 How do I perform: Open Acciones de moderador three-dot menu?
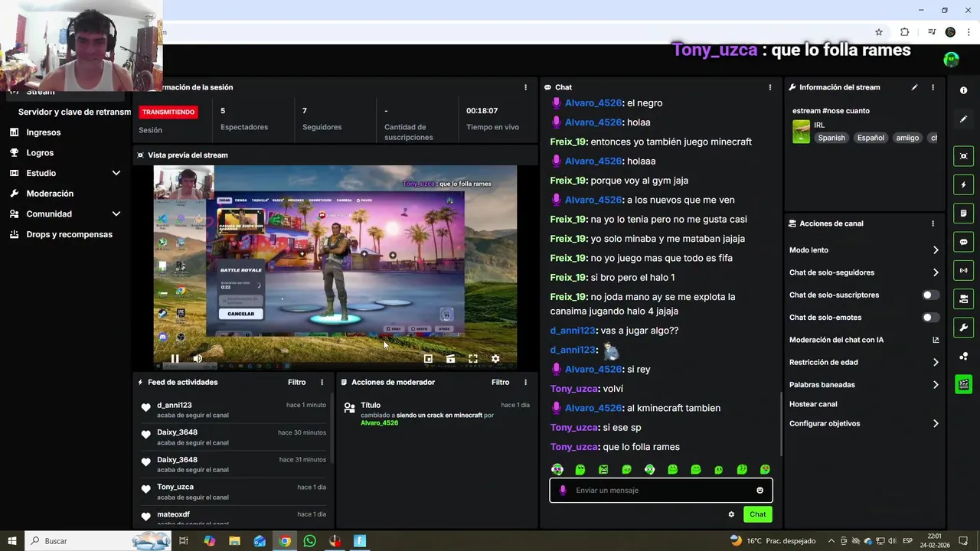(525, 382)
